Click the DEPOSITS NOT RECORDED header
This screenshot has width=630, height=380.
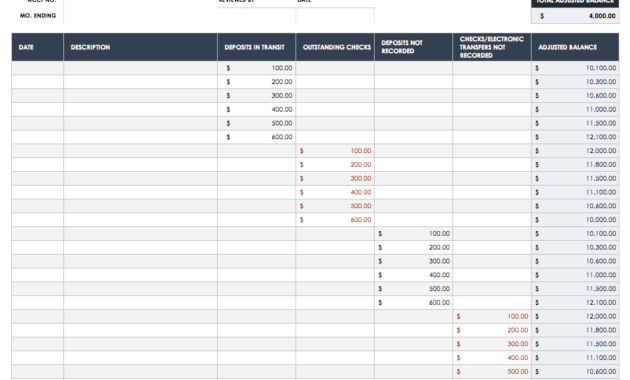click(413, 47)
